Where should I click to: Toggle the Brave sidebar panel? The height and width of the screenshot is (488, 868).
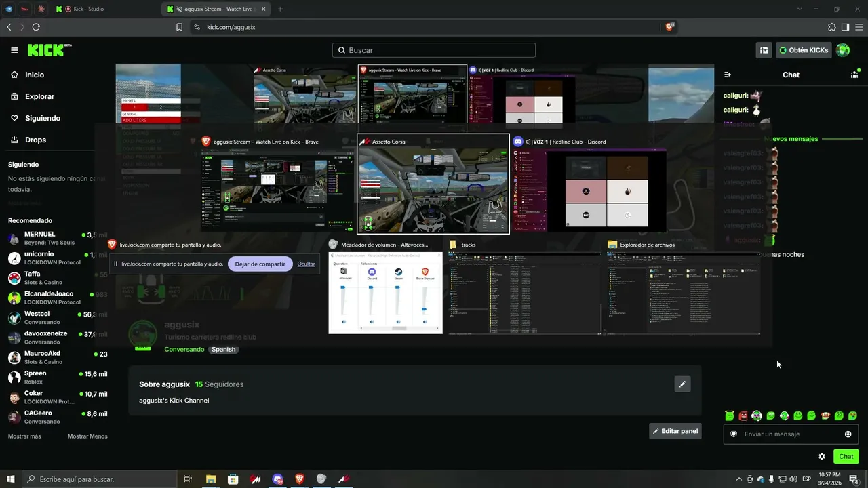pyautogui.click(x=845, y=27)
